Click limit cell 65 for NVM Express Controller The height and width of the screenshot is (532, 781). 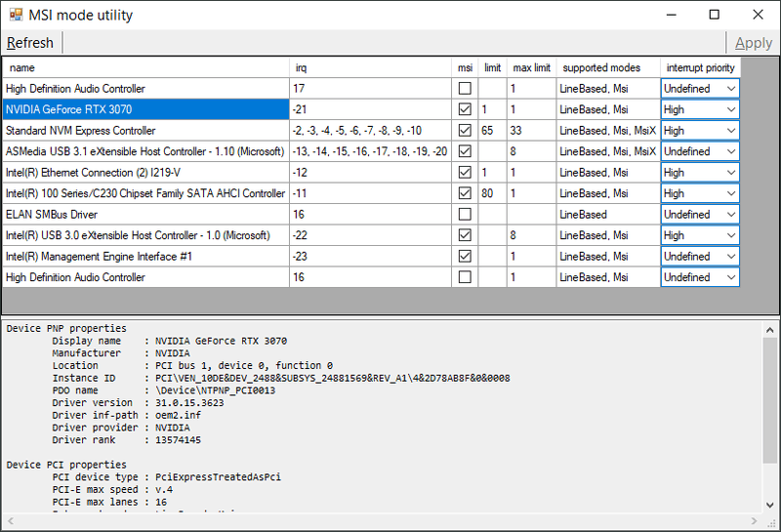coord(492,131)
